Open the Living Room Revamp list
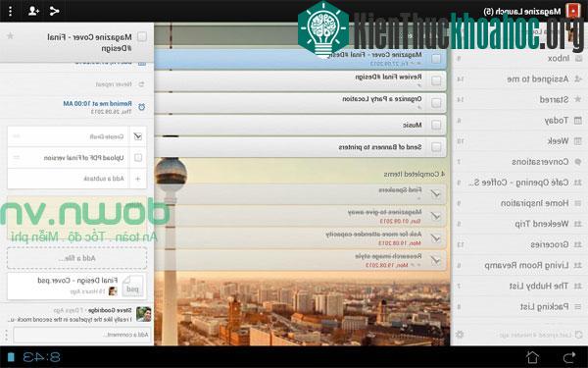Image resolution: width=588 pixels, height=368 pixels. pos(519,265)
